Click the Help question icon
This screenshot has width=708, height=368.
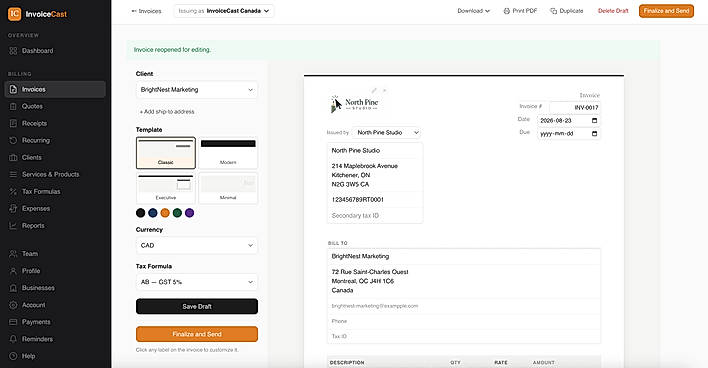coord(13,356)
